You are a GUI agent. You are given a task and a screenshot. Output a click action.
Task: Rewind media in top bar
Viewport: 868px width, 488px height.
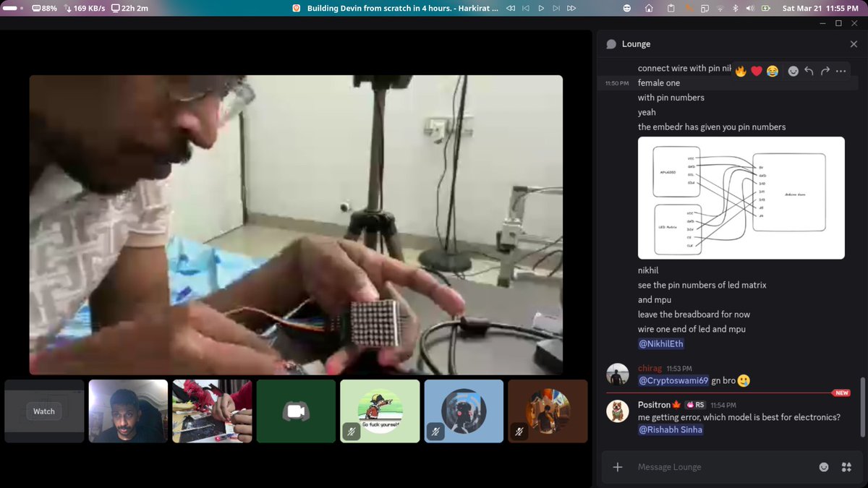coord(511,9)
